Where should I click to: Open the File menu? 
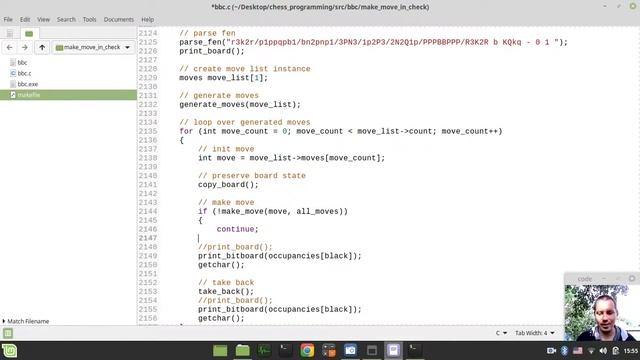[8, 20]
